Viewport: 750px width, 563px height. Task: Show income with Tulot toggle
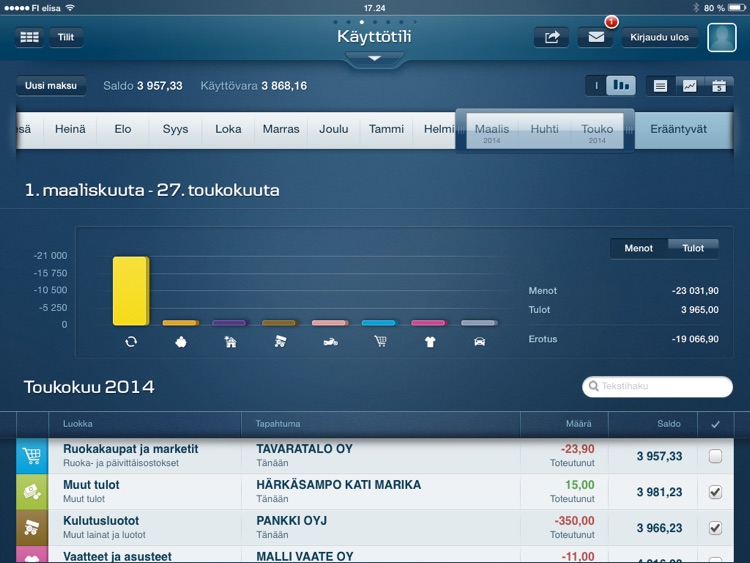(x=693, y=248)
